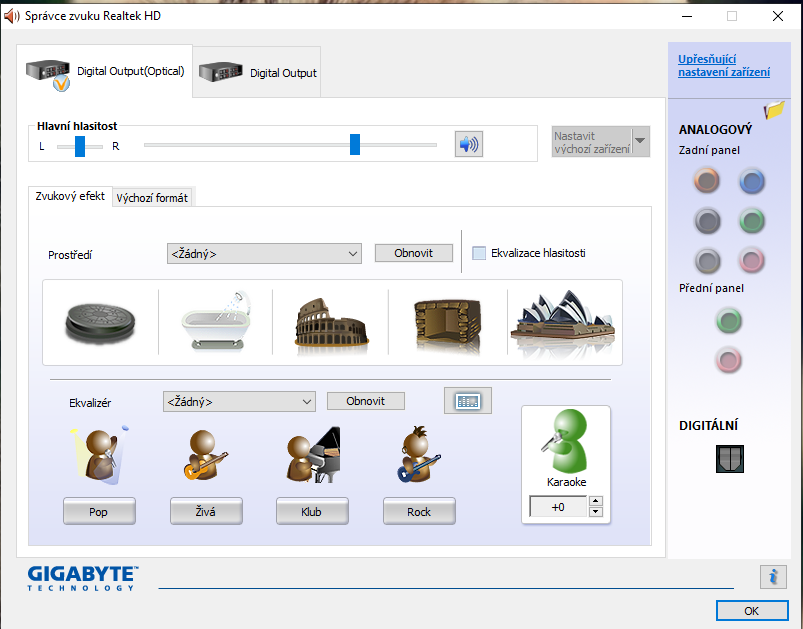
Task: Select the stone manhole environment icon
Action: point(100,323)
